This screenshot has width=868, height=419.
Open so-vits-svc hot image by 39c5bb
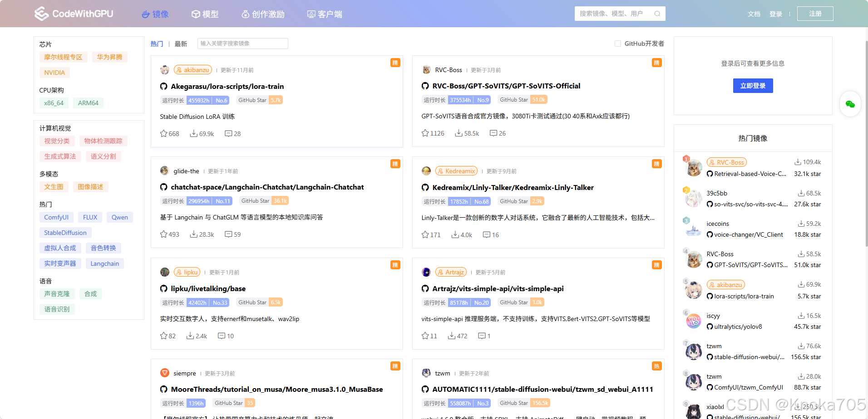[751, 204]
